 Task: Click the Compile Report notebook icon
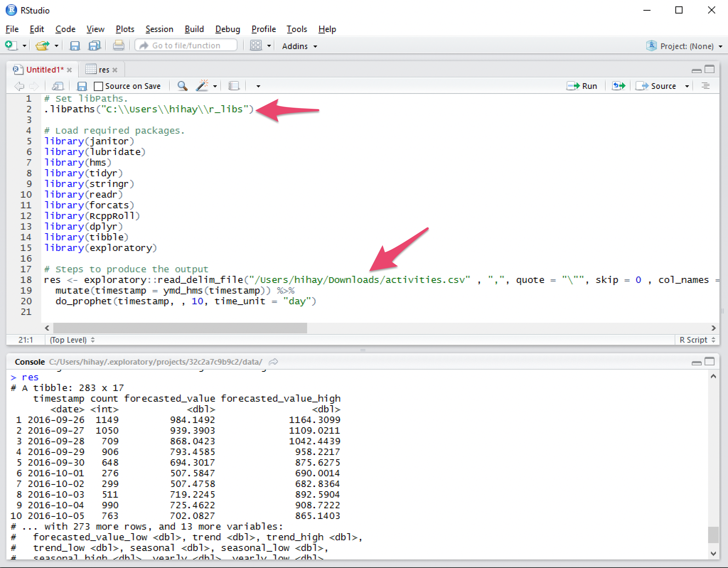pyautogui.click(x=234, y=86)
